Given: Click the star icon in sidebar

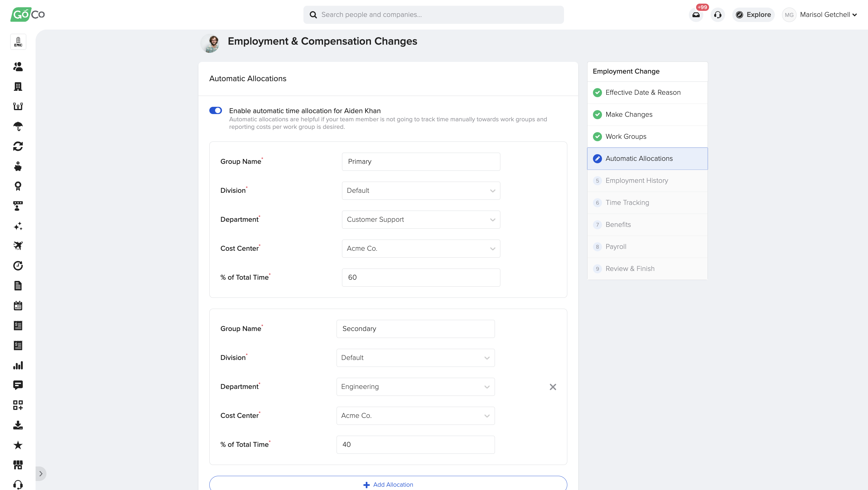Looking at the screenshot, I should [x=18, y=445].
